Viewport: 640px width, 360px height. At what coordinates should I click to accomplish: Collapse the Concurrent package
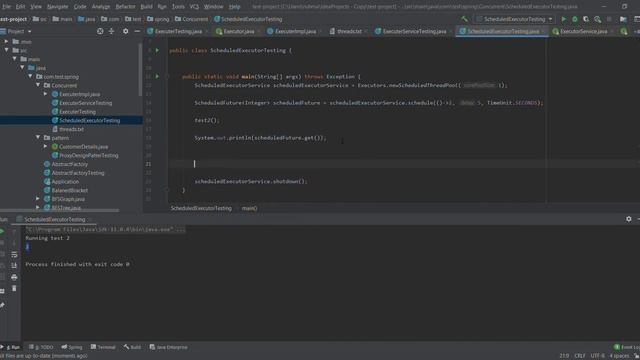38,85
